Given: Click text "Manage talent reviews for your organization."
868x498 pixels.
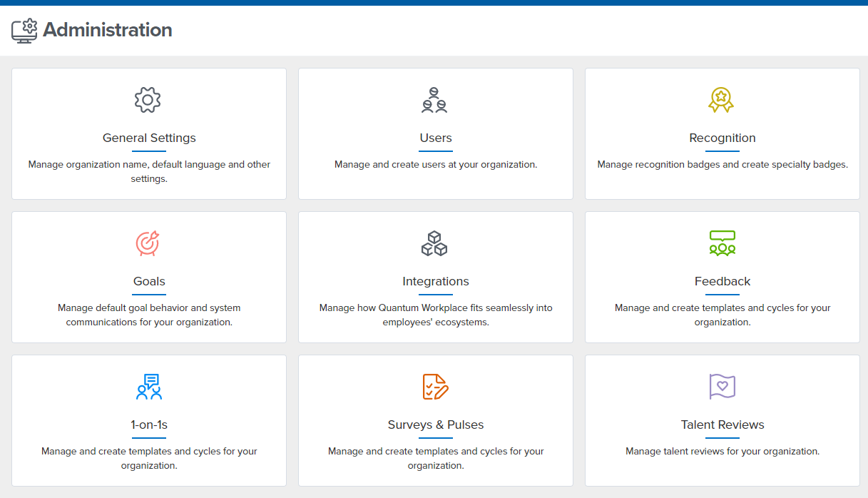Looking at the screenshot, I should [x=723, y=451].
